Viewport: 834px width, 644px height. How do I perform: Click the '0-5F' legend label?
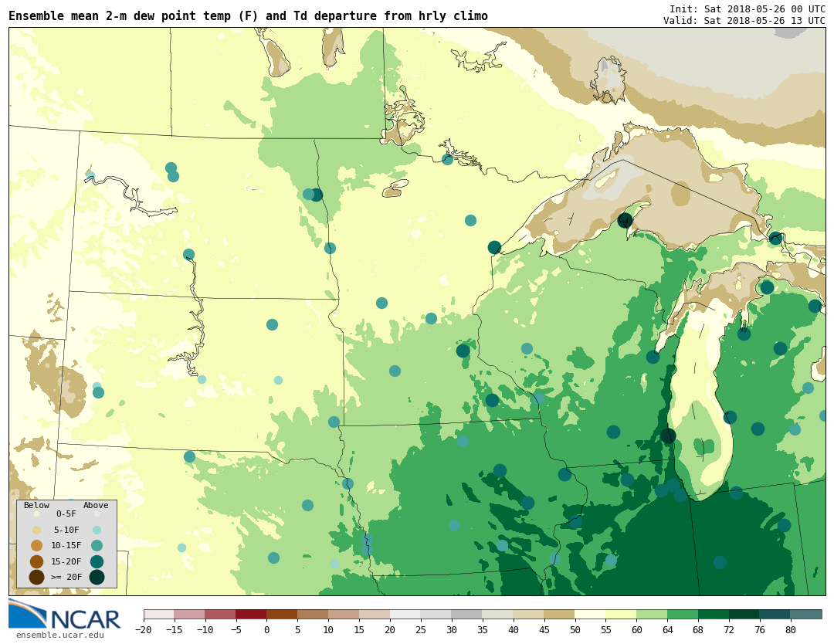click(66, 514)
